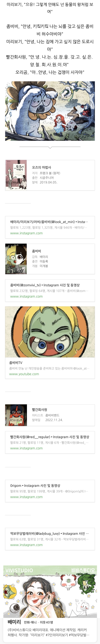
Task: Tap the 빨간회사원 album cover thumbnail
Action: 16,415
